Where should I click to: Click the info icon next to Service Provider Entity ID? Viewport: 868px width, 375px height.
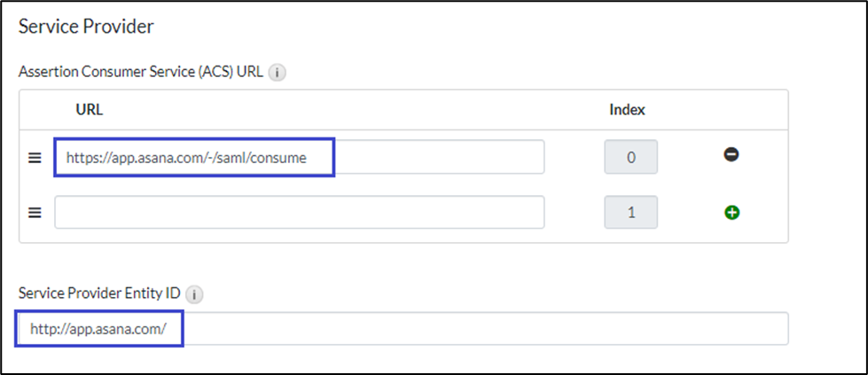(196, 293)
